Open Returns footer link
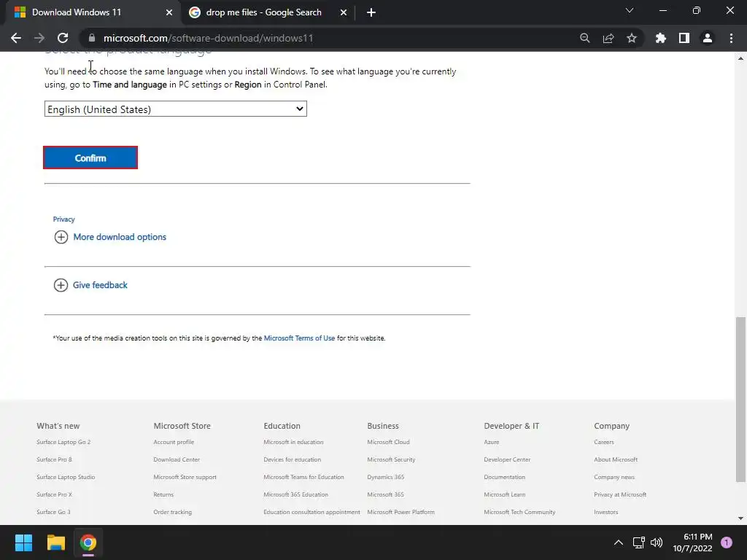Screen dimensions: 747x560 click(x=163, y=495)
